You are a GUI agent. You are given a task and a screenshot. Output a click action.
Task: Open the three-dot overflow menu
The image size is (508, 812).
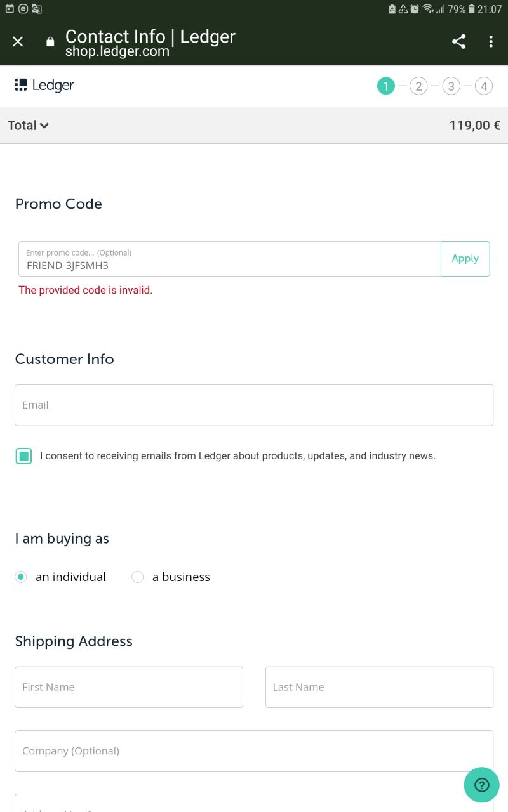[x=491, y=42]
